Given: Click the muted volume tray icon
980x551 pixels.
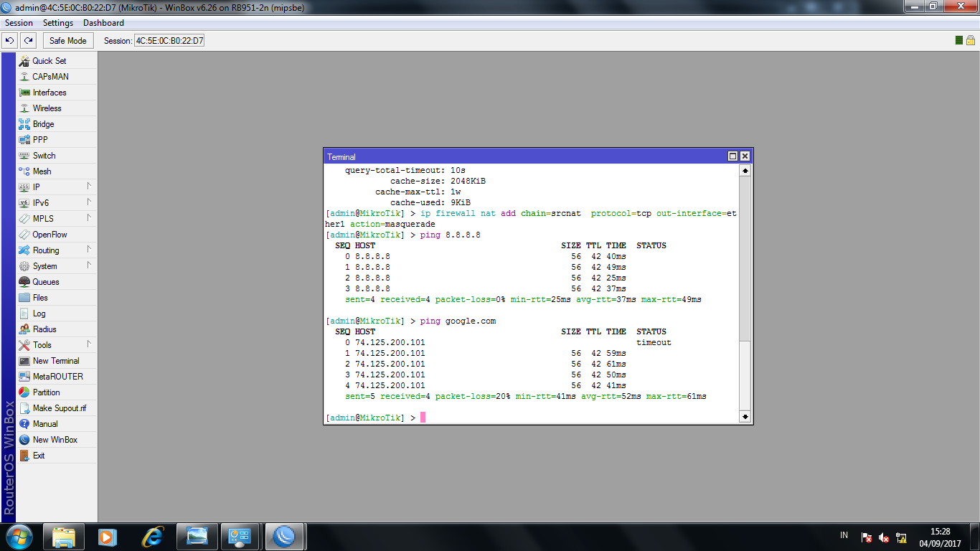Looking at the screenshot, I should tap(884, 537).
